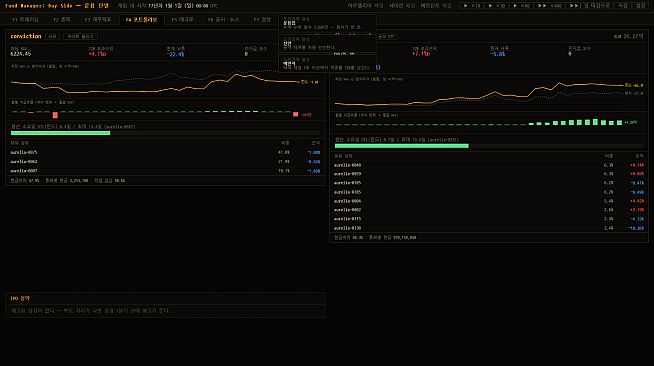
Task: Select aurelia-0040 in right fund list
Action: 489,165
